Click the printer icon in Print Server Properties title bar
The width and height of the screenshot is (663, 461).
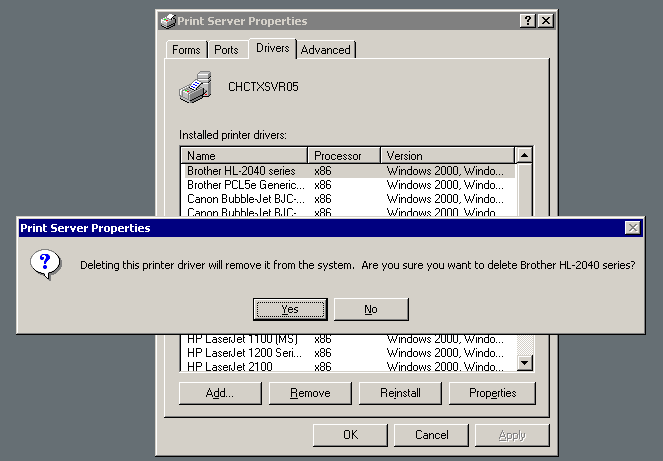(x=168, y=21)
